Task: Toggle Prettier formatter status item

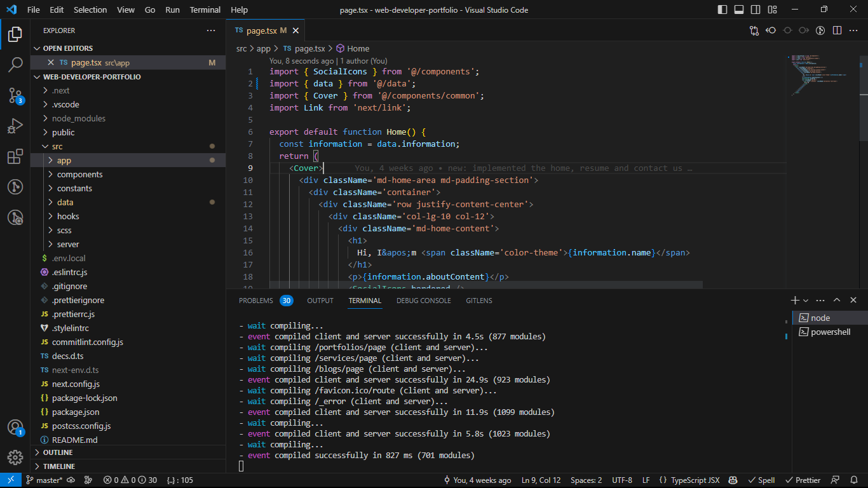Action: [x=803, y=480]
